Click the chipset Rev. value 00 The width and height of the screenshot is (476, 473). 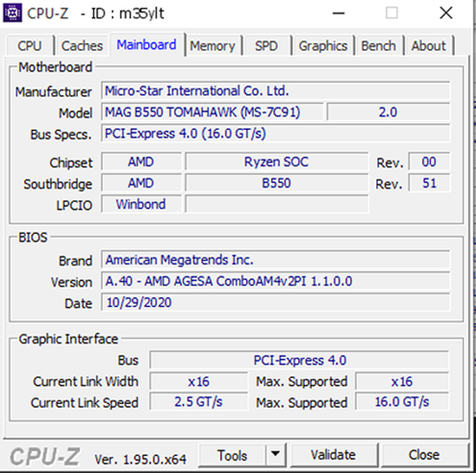[x=429, y=162]
